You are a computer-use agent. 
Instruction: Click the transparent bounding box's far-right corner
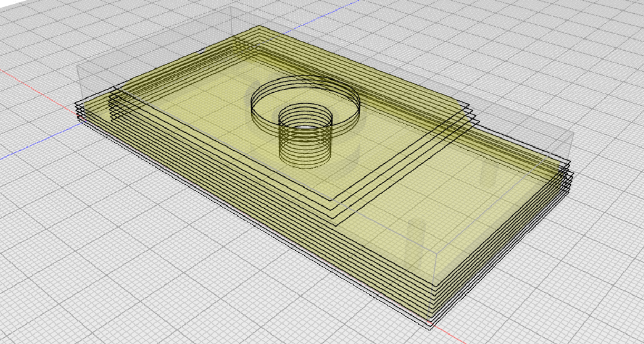(x=573, y=133)
